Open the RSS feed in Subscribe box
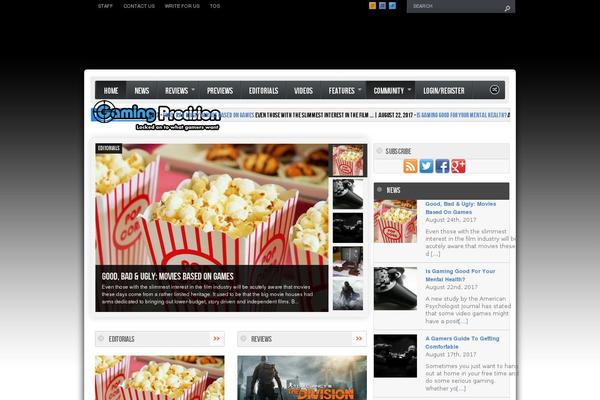 pyautogui.click(x=410, y=166)
